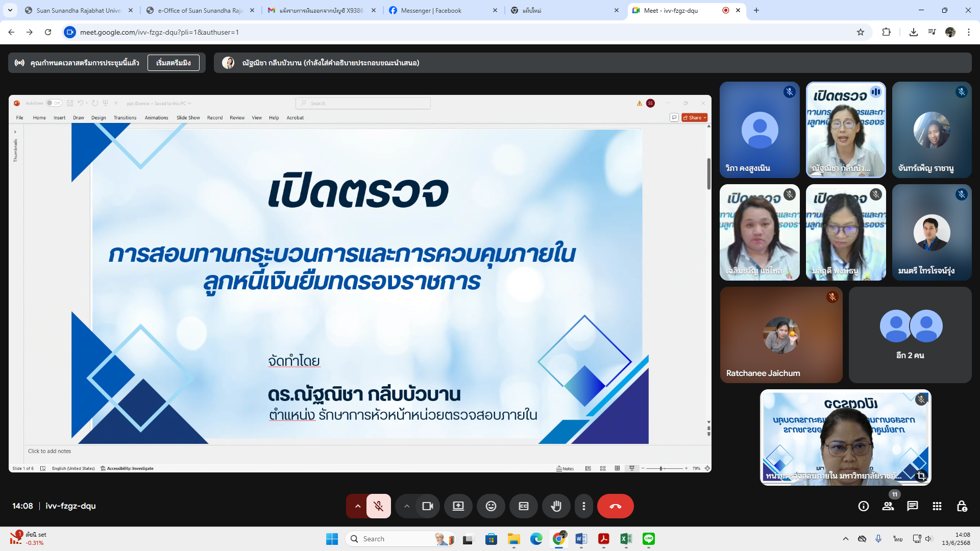Expand audio settings arrow beside microphone
980x551 pixels.
coord(357,506)
